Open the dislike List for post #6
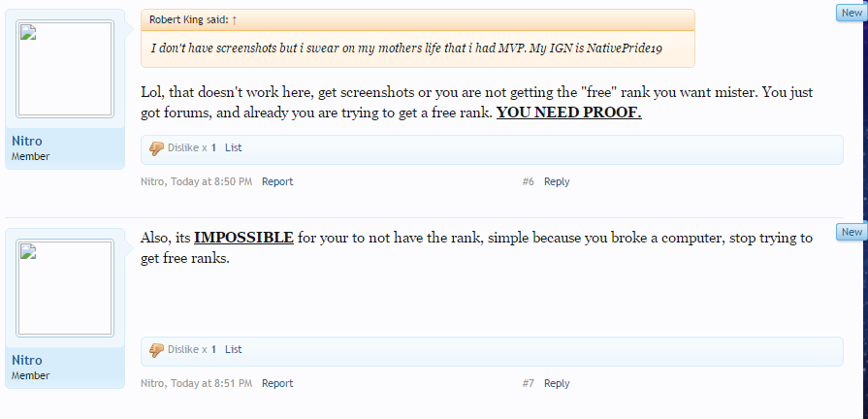Image resolution: width=868 pixels, height=419 pixels. tap(233, 147)
